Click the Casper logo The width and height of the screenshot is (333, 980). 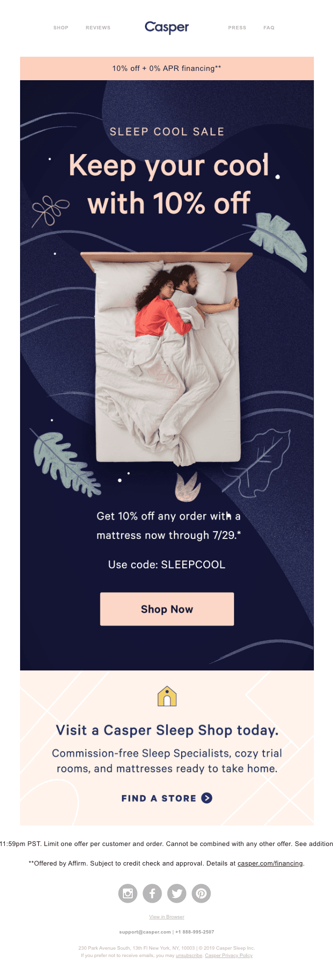tap(166, 27)
